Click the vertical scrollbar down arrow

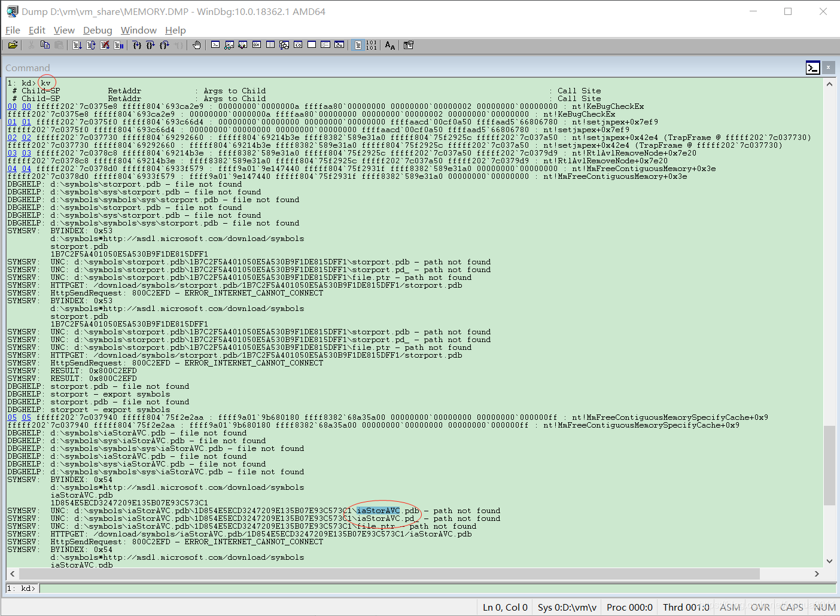(829, 561)
